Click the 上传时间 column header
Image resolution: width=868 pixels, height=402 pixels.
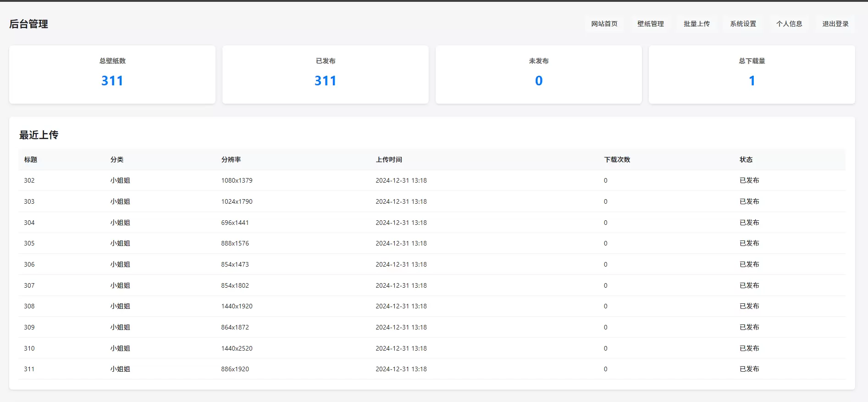(x=389, y=160)
